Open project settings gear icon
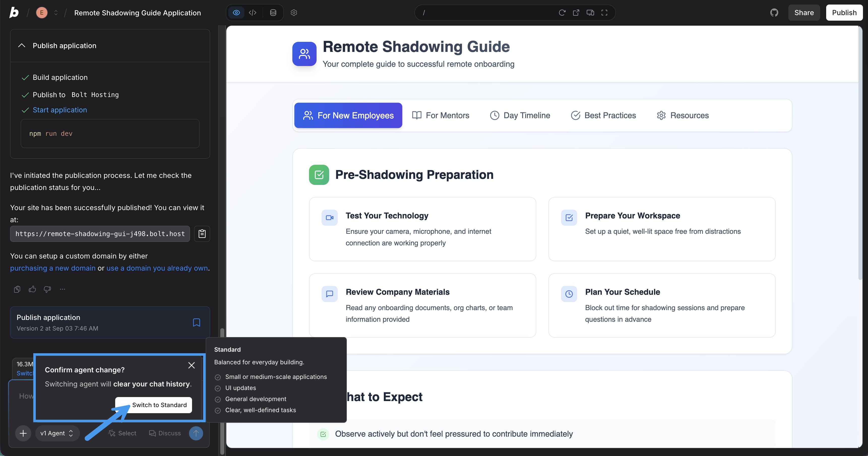Viewport: 868px width, 456px height. coord(294,12)
